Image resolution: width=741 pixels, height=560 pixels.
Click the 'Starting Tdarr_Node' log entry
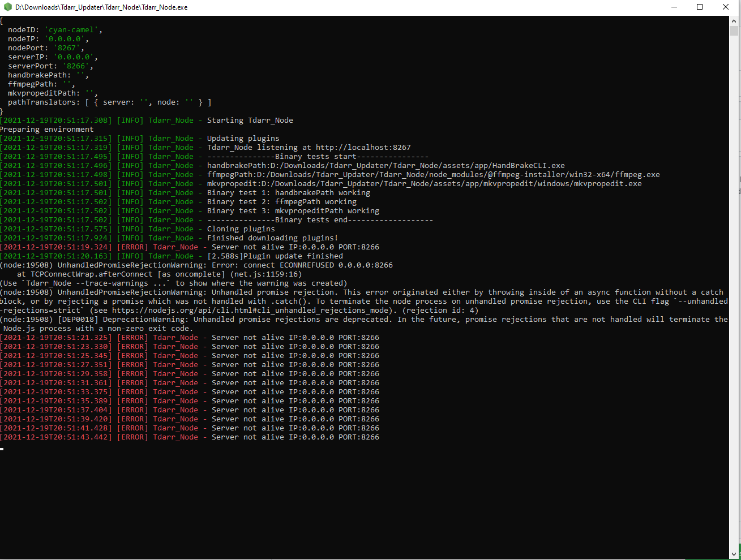[251, 120]
